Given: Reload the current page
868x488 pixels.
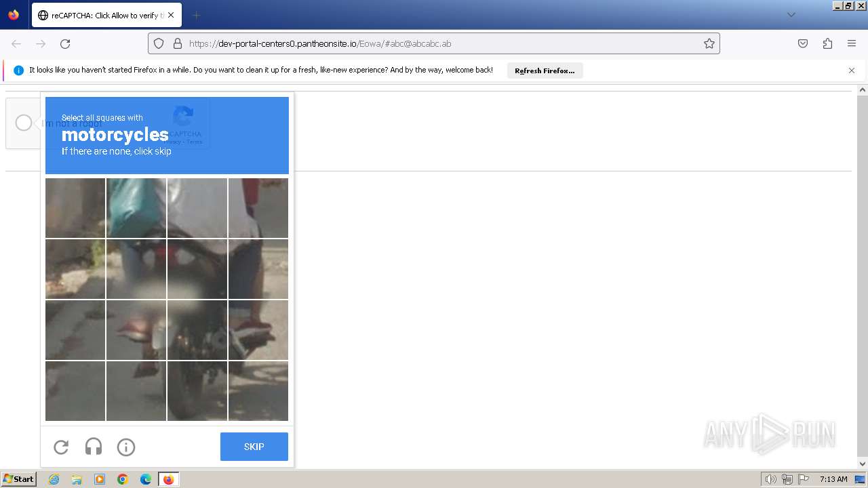Looking at the screenshot, I should tap(65, 43).
